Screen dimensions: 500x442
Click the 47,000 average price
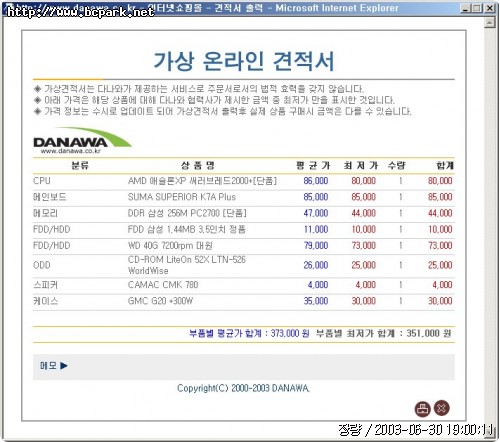[x=316, y=213]
